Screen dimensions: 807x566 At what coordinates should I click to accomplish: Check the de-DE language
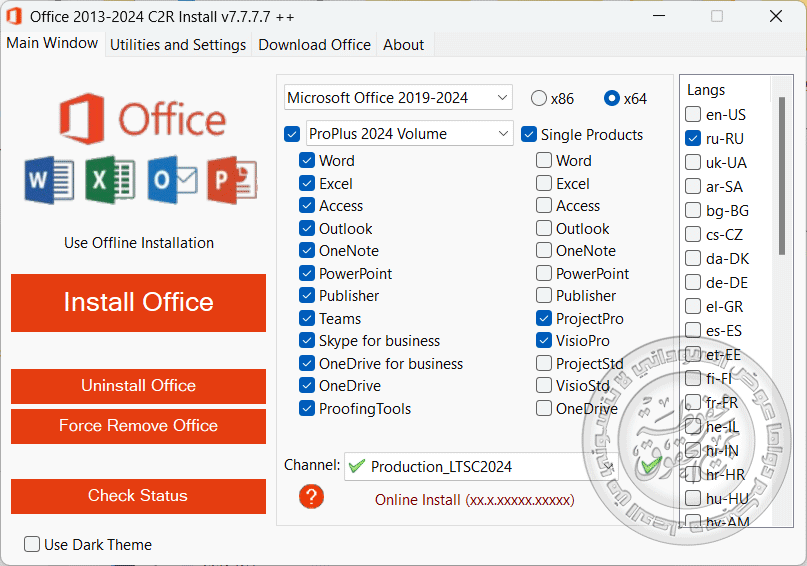[x=693, y=282]
